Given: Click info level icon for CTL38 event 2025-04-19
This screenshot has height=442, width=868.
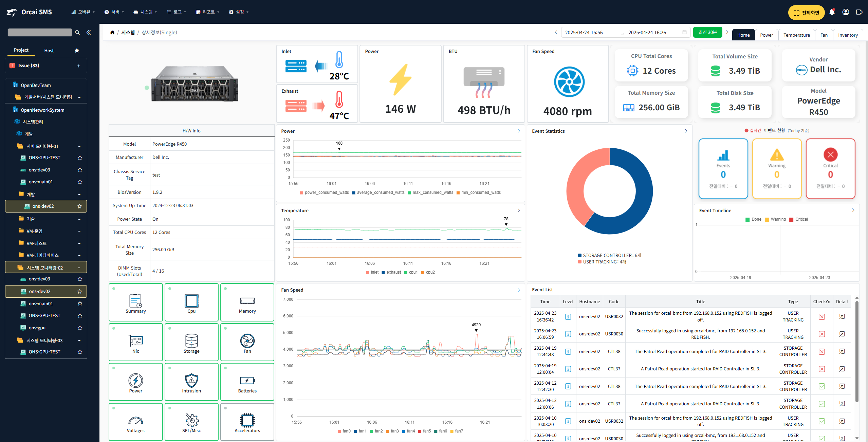Looking at the screenshot, I should coord(568,351).
